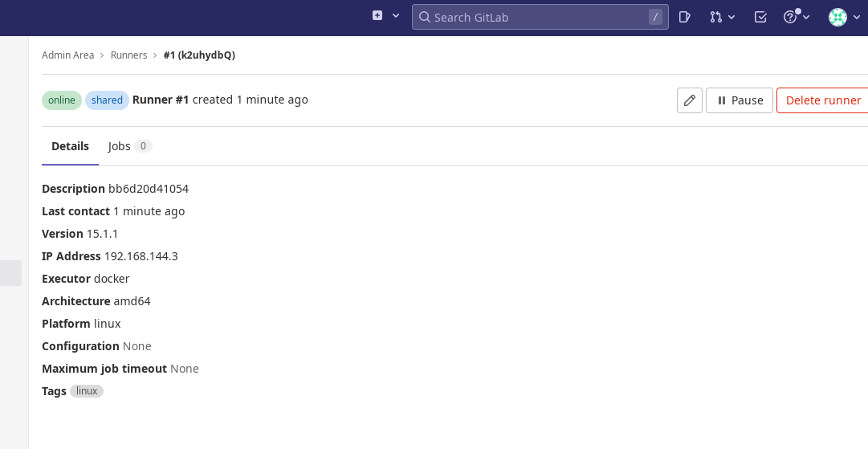Click the user avatar icon
Image resolution: width=868 pixels, height=449 pixels.
[837, 17]
